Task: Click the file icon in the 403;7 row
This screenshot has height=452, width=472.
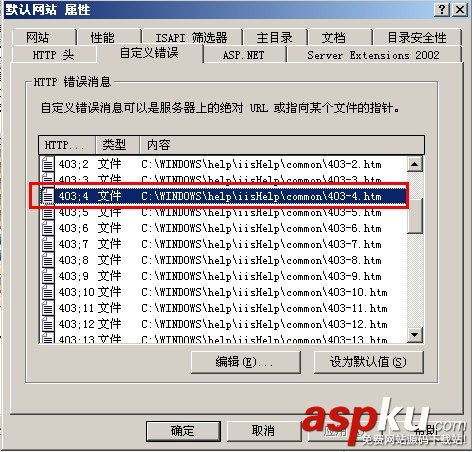Action: tap(48, 244)
